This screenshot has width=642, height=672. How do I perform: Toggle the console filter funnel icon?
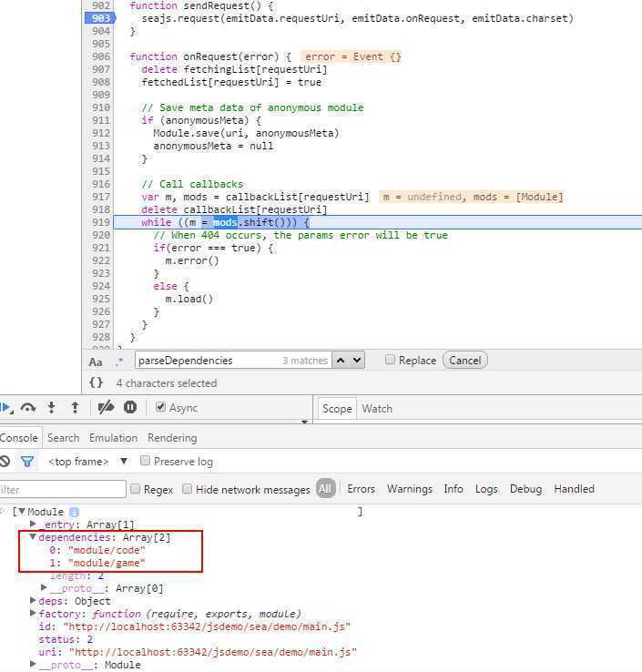click(x=27, y=462)
